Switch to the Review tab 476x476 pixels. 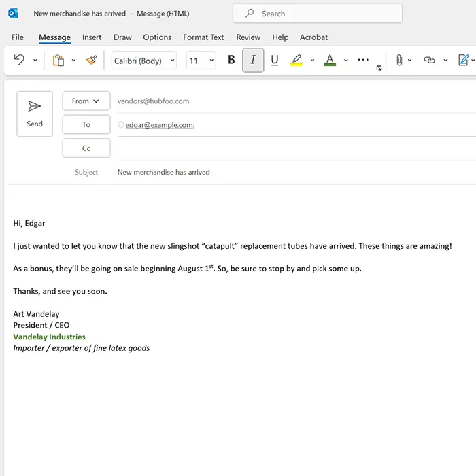pos(248,37)
